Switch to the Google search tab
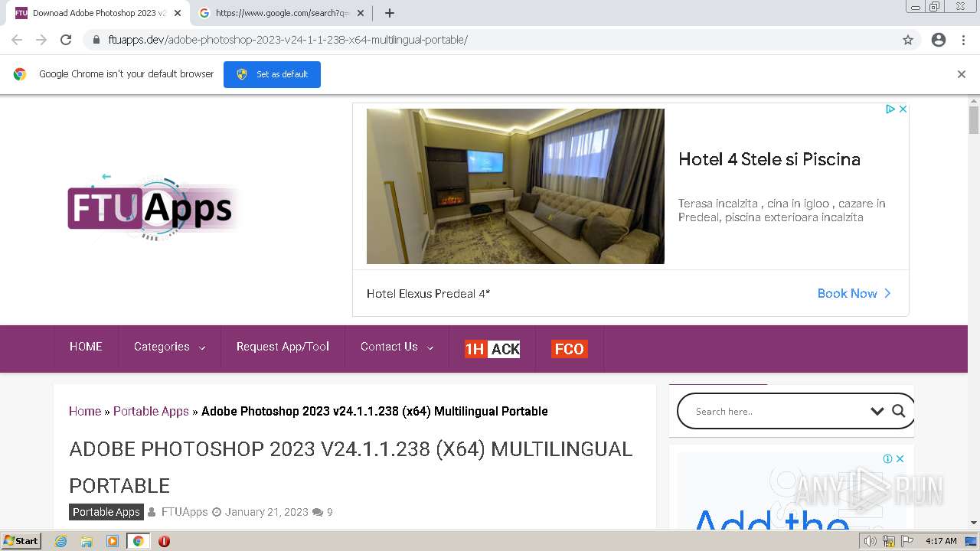Viewport: 980px width, 551px height. coord(281,13)
